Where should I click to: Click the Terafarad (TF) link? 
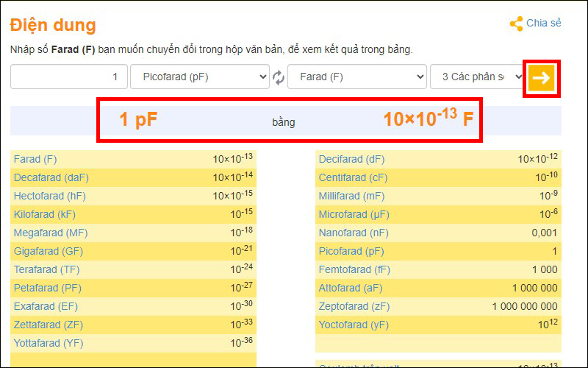coord(46,269)
